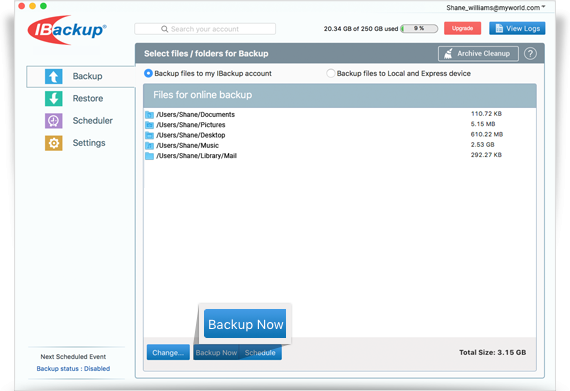The width and height of the screenshot is (570, 391).
Task: Minimize window with yellow button
Action: [32, 6]
